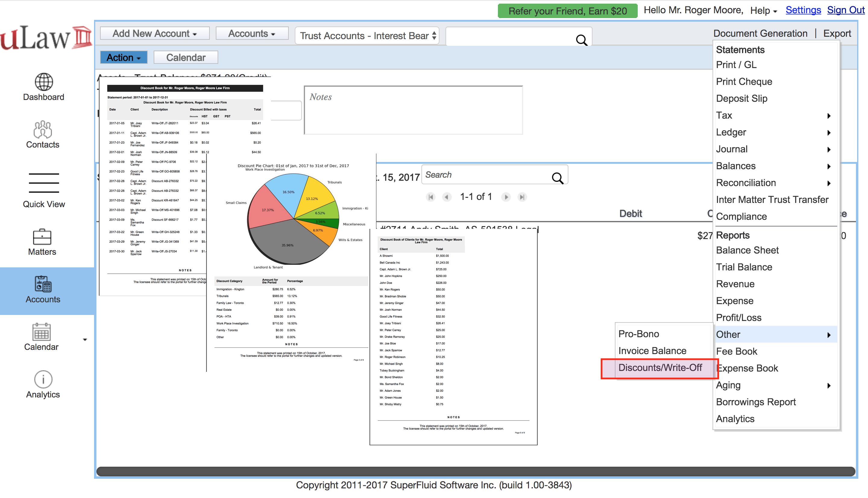Open the Dashboard globe icon
868x498 pixels.
(x=44, y=82)
